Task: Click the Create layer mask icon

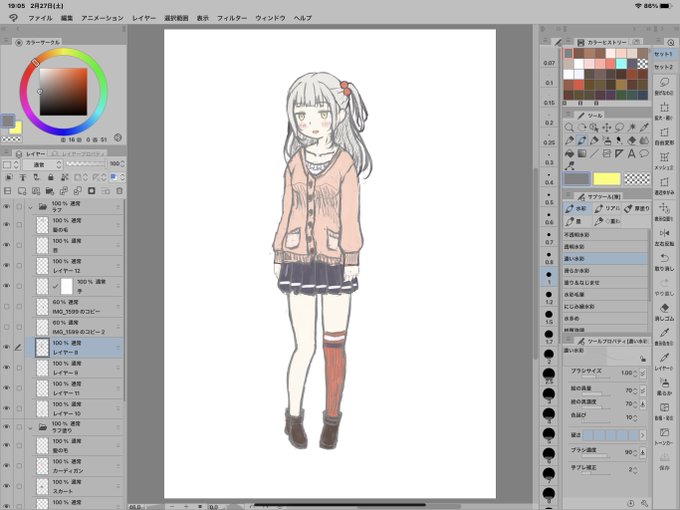Action: click(92, 191)
